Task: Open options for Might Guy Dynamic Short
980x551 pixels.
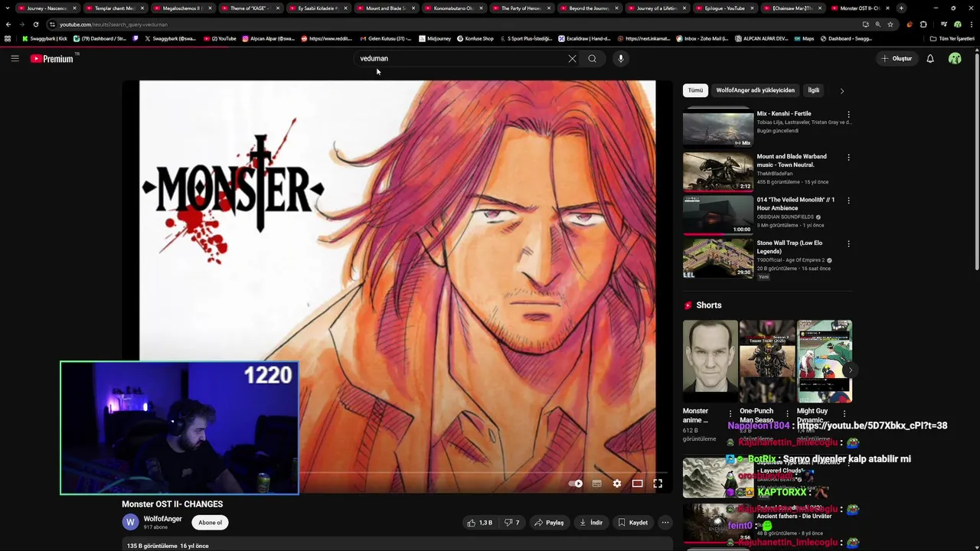Action: 844,414
